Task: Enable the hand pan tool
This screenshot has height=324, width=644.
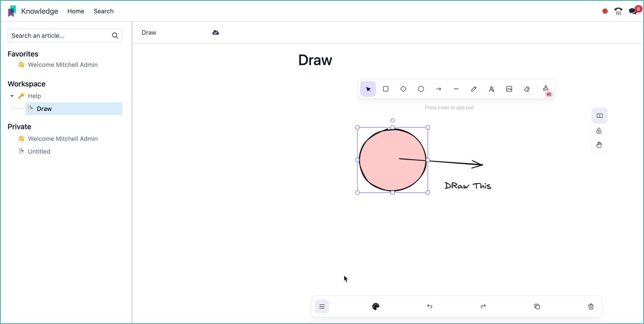Action: point(599,145)
